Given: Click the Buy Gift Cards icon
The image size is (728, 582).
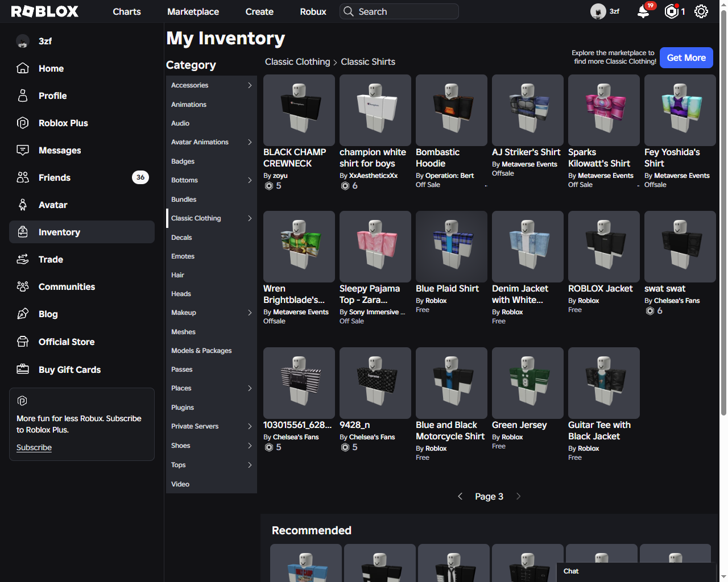Looking at the screenshot, I should click(23, 369).
